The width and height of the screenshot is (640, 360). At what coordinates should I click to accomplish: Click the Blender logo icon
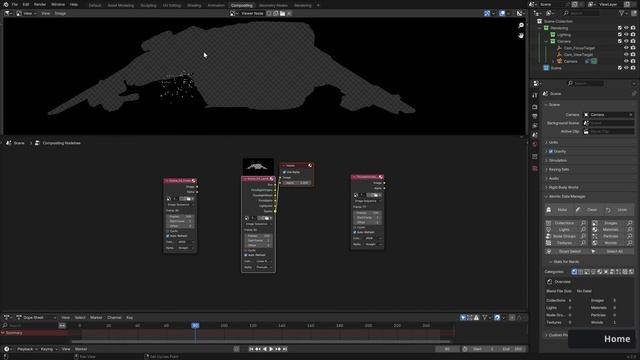pos(5,4)
